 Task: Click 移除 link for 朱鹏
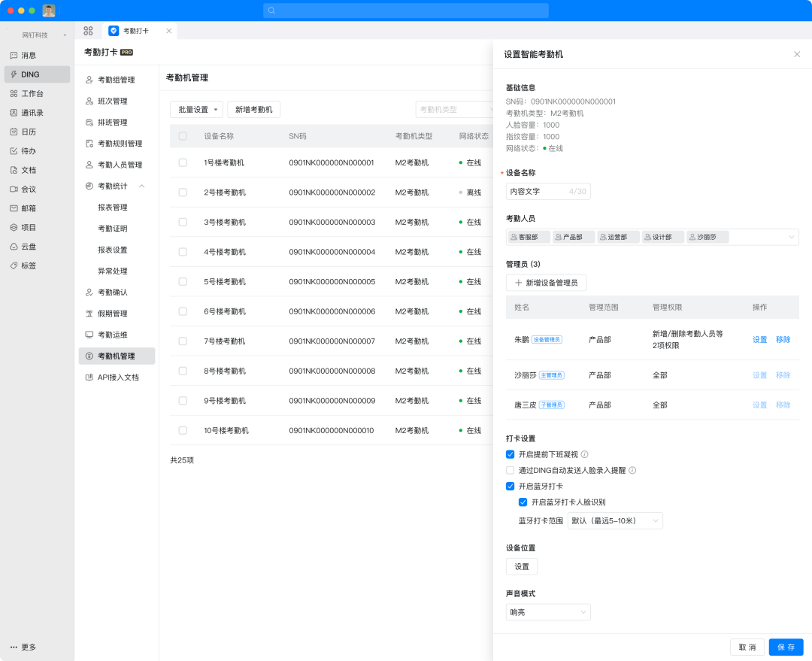click(x=783, y=340)
